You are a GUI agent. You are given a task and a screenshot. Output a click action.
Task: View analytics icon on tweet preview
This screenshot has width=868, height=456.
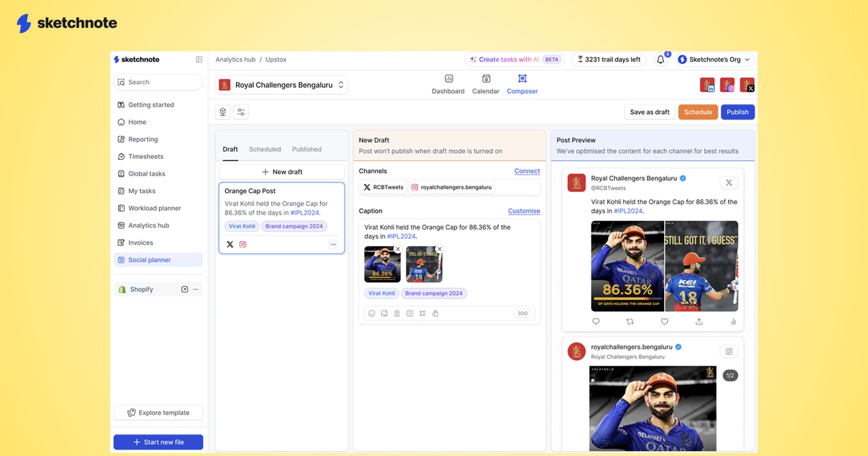(x=733, y=321)
